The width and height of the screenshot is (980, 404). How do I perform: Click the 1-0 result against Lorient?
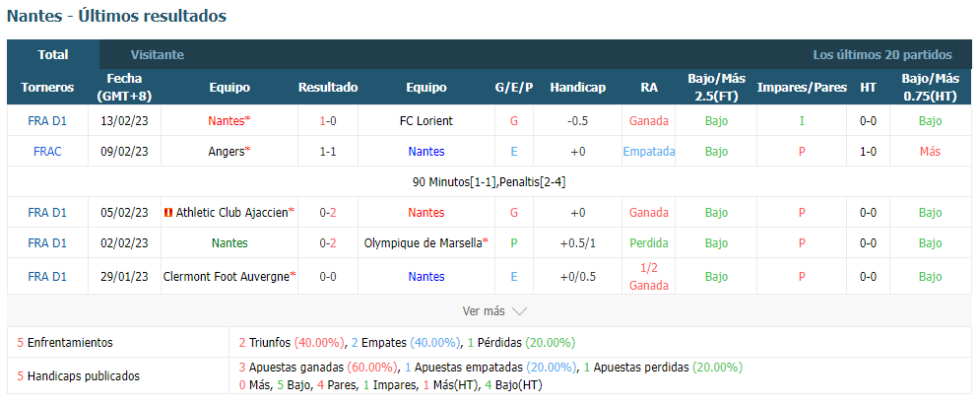(x=328, y=120)
